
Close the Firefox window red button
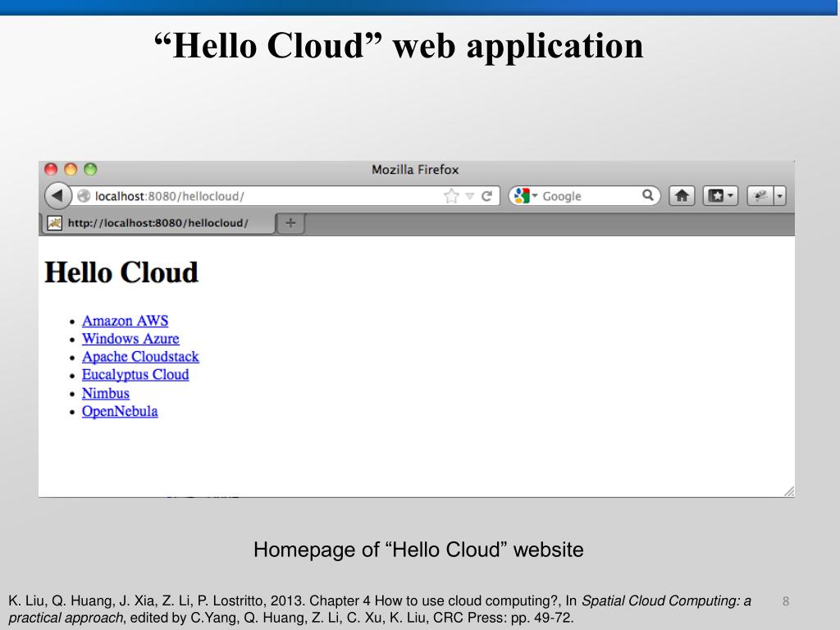tap(51, 170)
